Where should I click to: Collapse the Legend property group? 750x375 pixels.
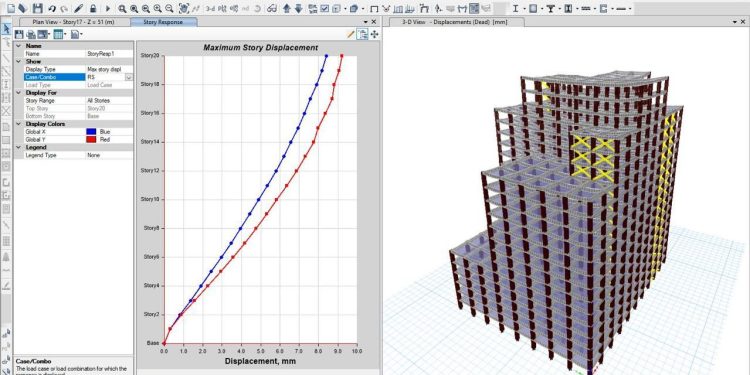(19, 147)
